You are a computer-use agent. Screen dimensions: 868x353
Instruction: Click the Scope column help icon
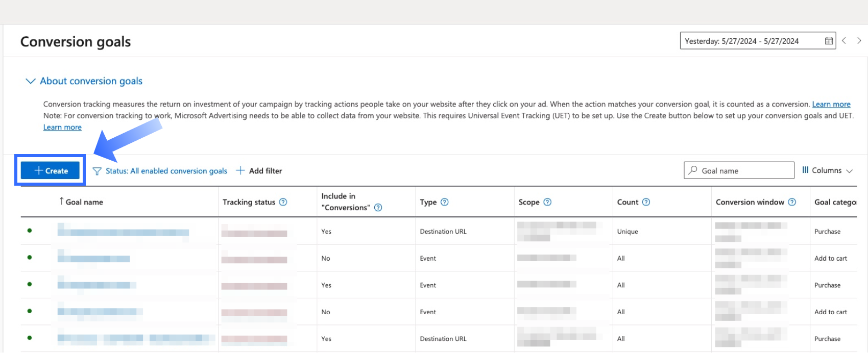(547, 202)
